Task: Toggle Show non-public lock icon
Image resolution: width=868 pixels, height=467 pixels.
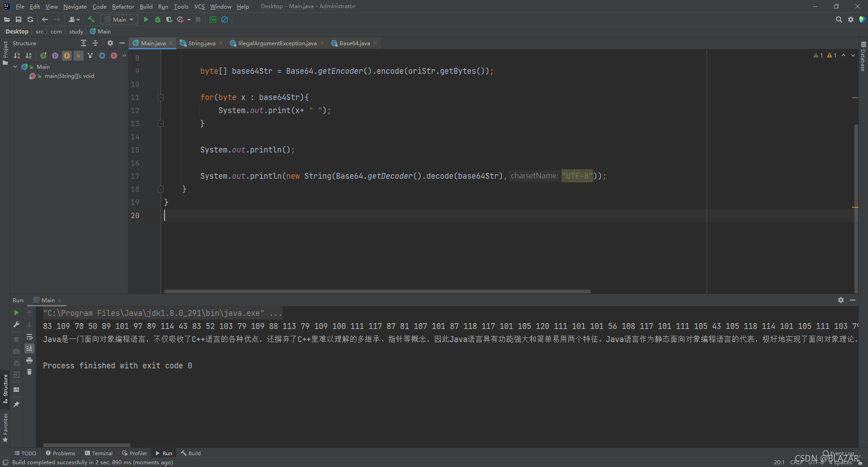Action: (79, 56)
